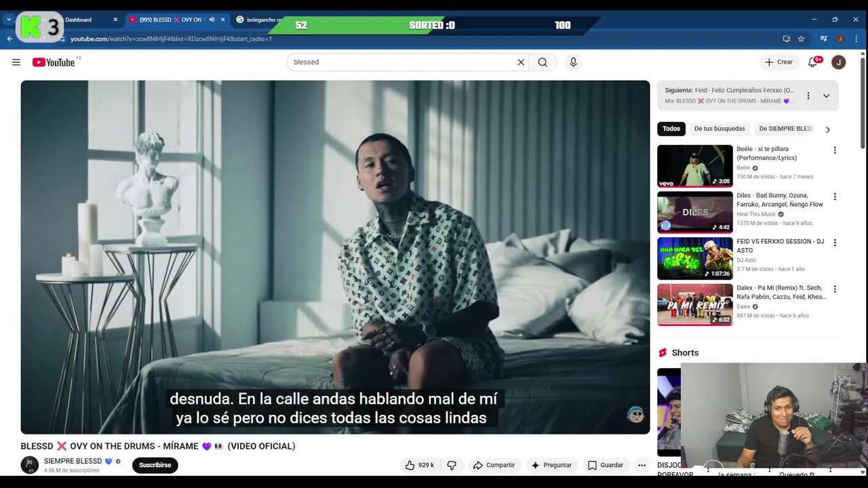Click the Preguntar AI button
The image size is (868, 488).
click(x=551, y=465)
